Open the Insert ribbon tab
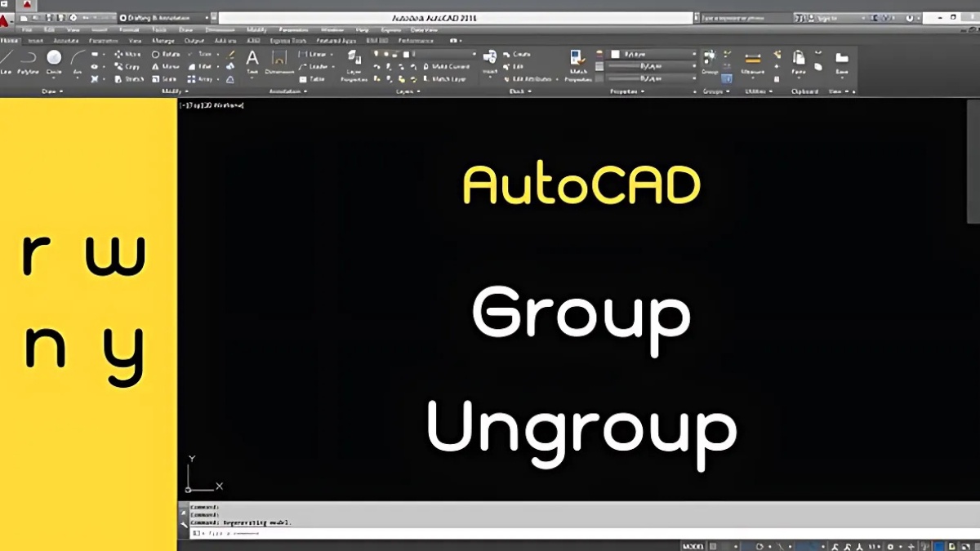Image resolution: width=980 pixels, height=551 pixels. 36,40
